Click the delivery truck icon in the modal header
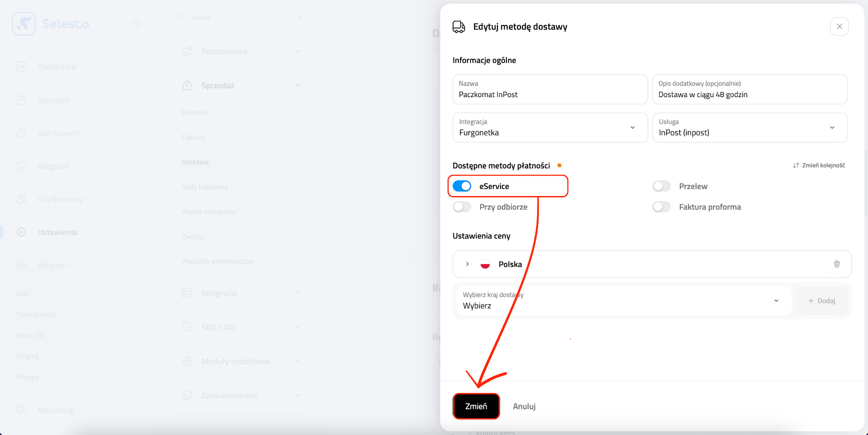The image size is (868, 435). point(458,27)
